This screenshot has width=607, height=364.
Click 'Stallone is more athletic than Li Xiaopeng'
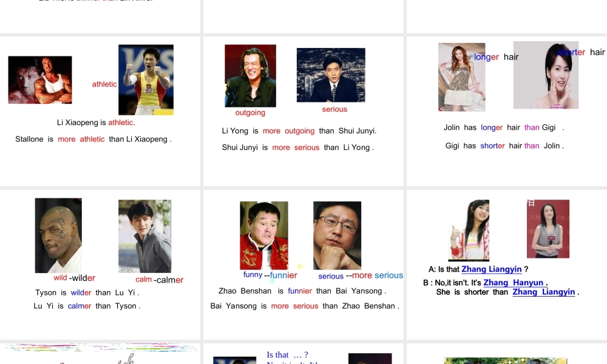tap(93, 140)
